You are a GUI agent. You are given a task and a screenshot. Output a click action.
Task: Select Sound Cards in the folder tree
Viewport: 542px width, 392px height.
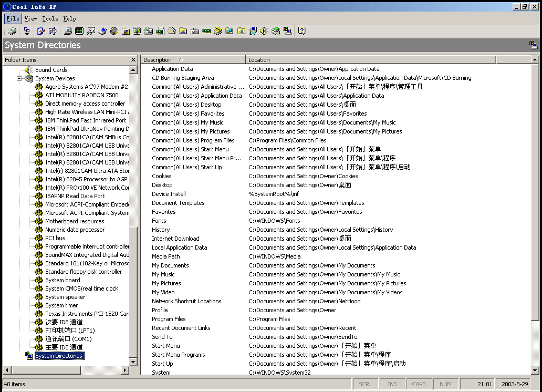51,70
